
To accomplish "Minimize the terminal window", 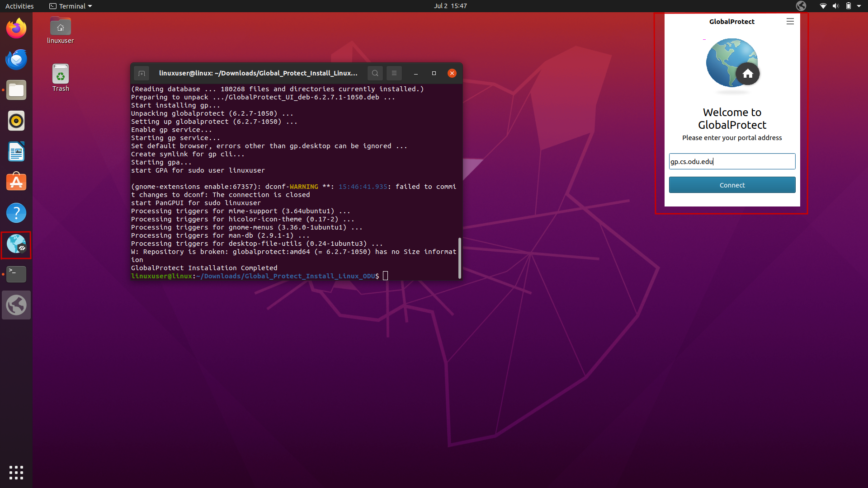I will (415, 73).
